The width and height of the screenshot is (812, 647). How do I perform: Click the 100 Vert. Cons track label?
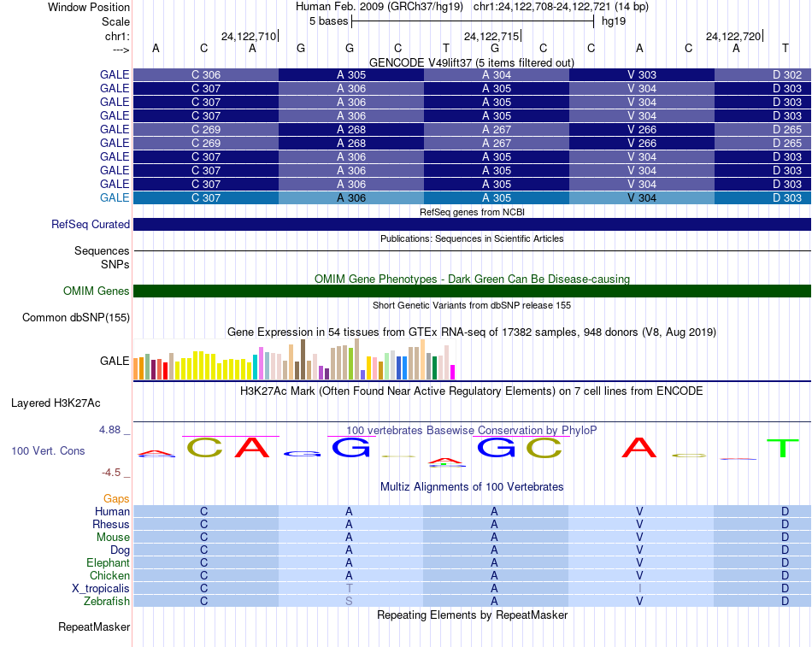pos(48,450)
